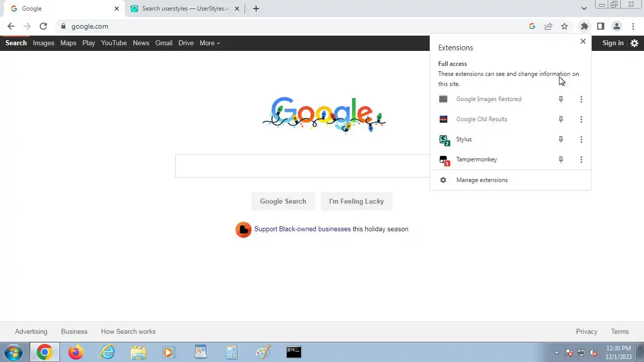Open Internet Explorer from the taskbar
The width and height of the screenshot is (644, 362).
[x=108, y=352]
